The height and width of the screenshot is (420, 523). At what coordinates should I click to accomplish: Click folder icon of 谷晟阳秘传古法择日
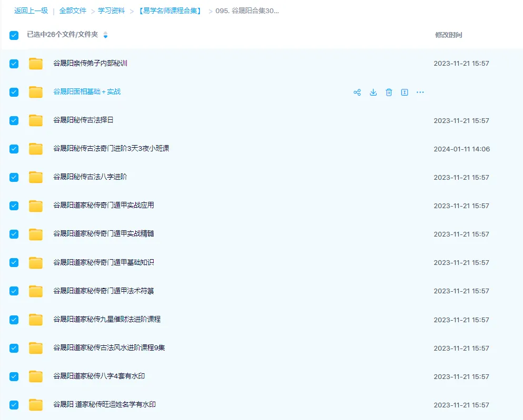pyautogui.click(x=36, y=120)
